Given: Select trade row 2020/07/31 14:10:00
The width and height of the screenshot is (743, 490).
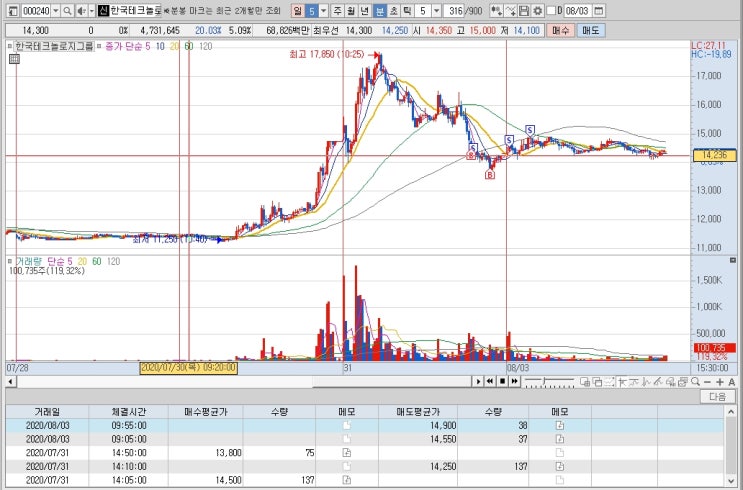Looking at the screenshot, I should coord(365,467).
